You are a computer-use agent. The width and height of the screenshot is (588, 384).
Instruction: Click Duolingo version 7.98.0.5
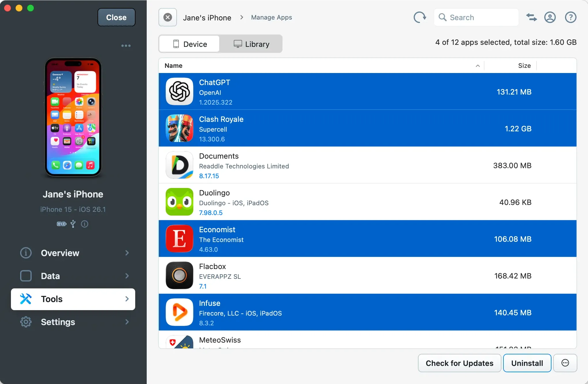(x=211, y=213)
